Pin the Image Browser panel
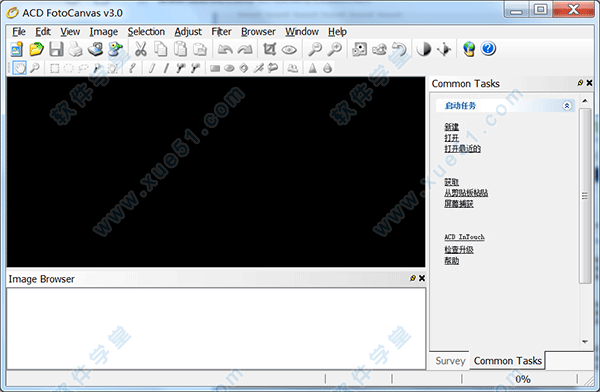This screenshot has height=392, width=600. pyautogui.click(x=412, y=278)
